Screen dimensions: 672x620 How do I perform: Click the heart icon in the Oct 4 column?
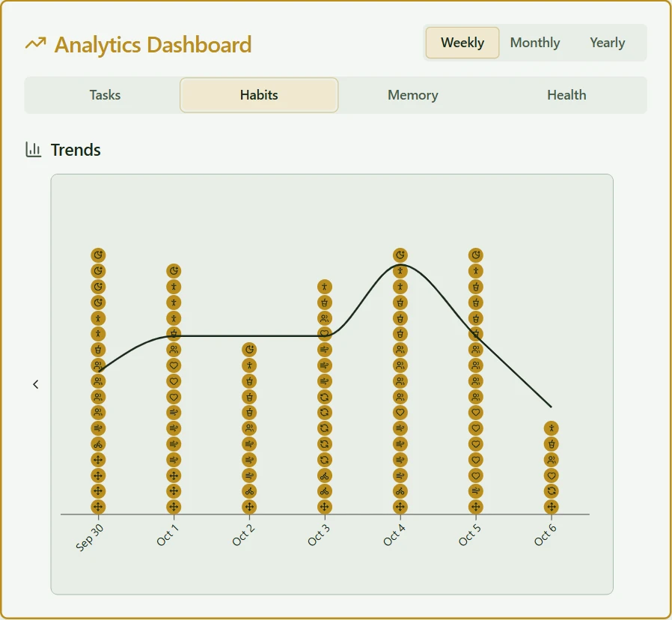(x=400, y=413)
